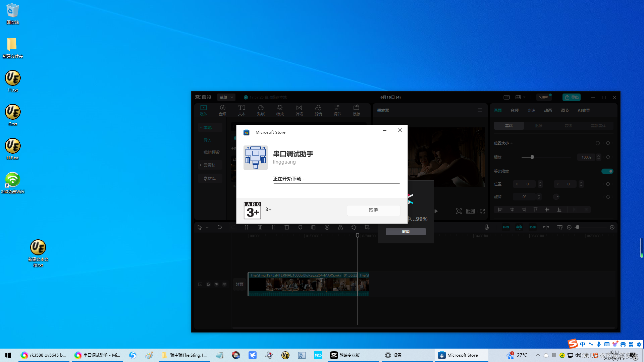Click the 封面 cover button
This screenshot has width=644, height=362.
tap(239, 284)
